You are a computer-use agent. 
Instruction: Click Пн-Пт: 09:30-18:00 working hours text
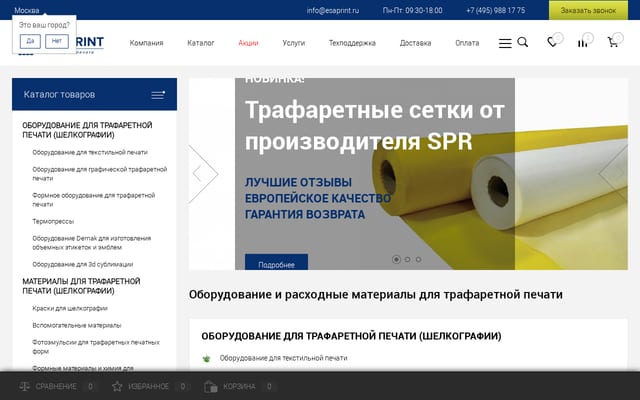(412, 10)
